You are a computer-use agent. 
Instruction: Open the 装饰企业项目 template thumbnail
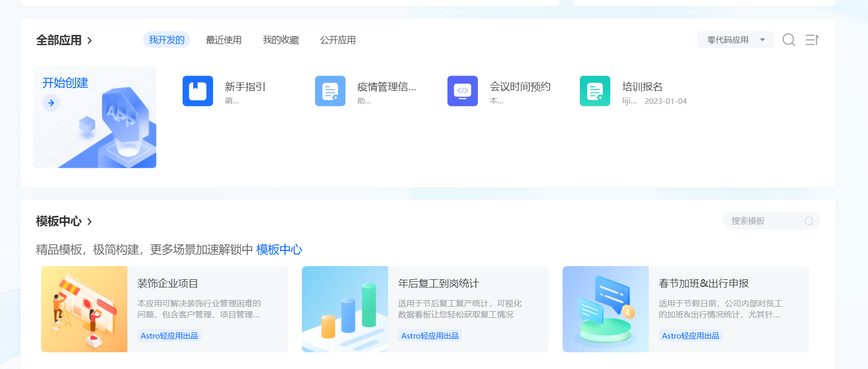point(84,309)
